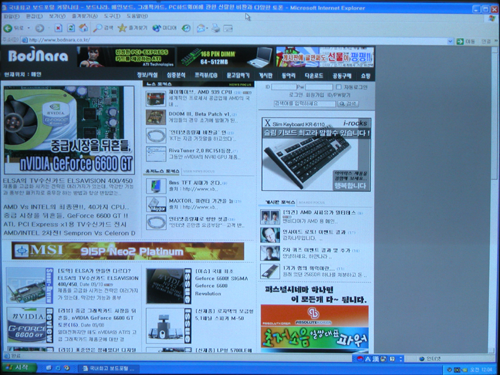
Task: Click the A character mode in the language bar
Action: pos(368,359)
